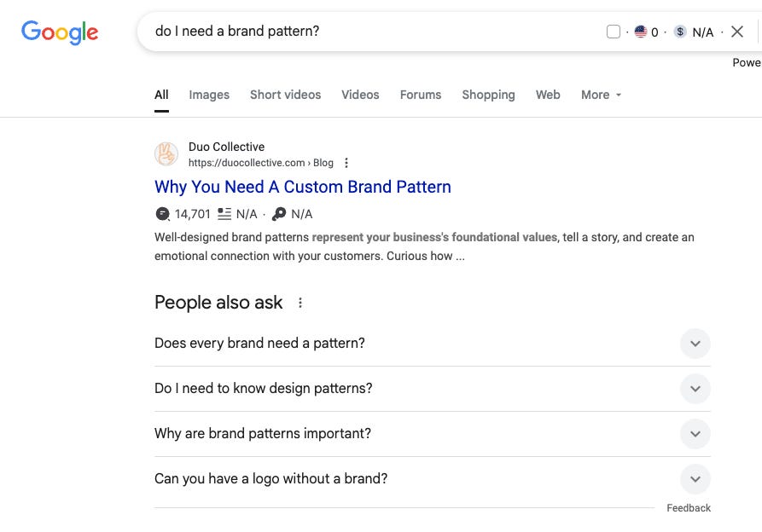Click the Feedback link
Image resolution: width=762 pixels, height=532 pixels.
click(689, 508)
